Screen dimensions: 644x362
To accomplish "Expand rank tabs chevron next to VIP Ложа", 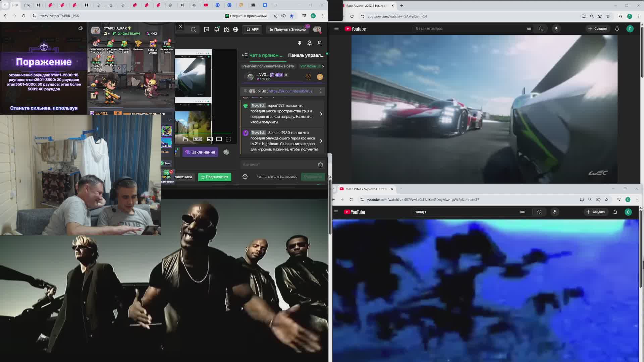I will [323, 66].
